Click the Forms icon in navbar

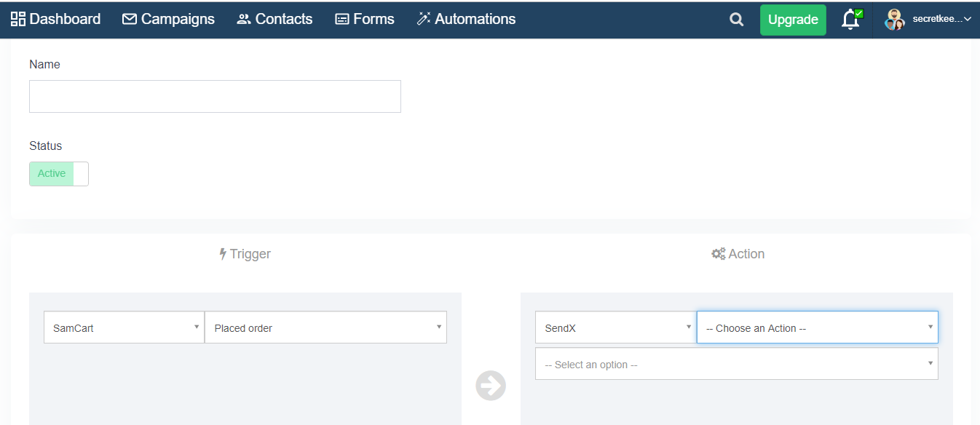[x=342, y=20]
